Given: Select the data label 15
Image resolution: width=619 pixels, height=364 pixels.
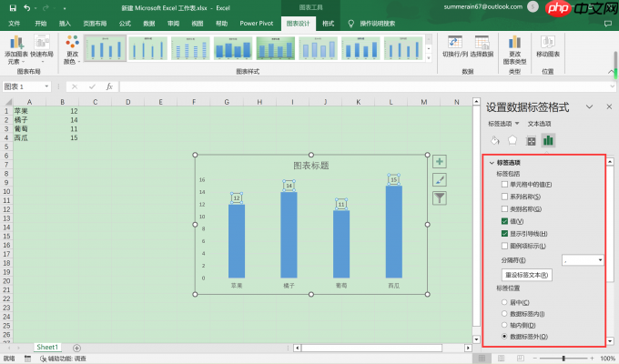Looking at the screenshot, I should [x=394, y=179].
